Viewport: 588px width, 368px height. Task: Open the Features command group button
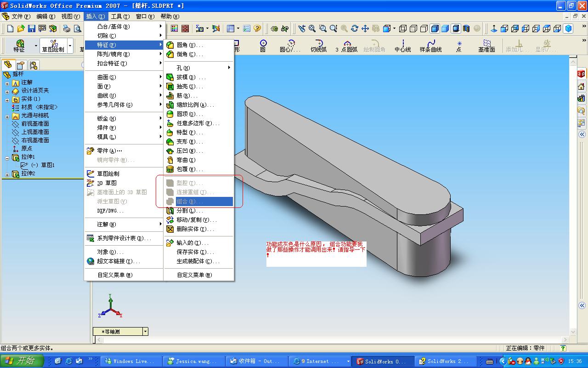point(19,46)
